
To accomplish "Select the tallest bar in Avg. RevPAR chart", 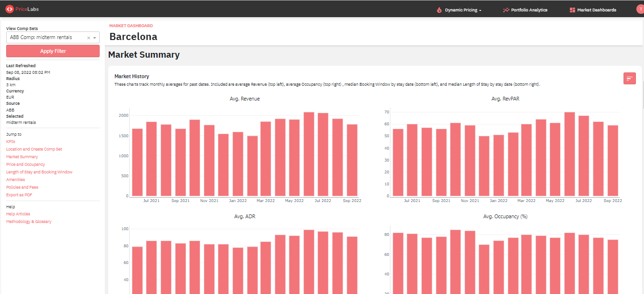I will pyautogui.click(x=569, y=154).
